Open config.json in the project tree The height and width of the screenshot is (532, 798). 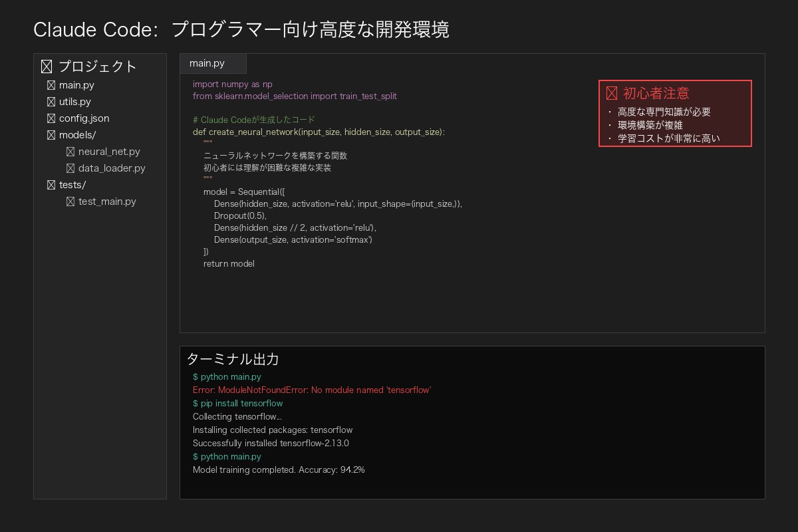tap(84, 118)
